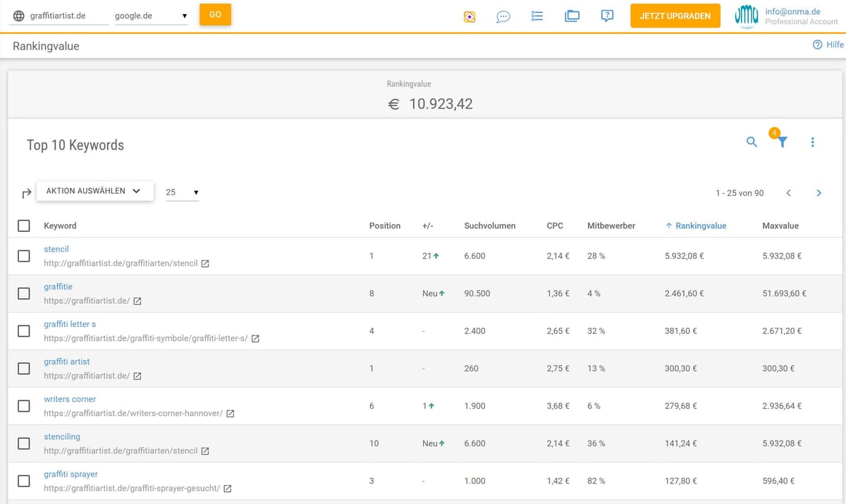
Task: Go to previous page of keyword results
Action: click(789, 192)
